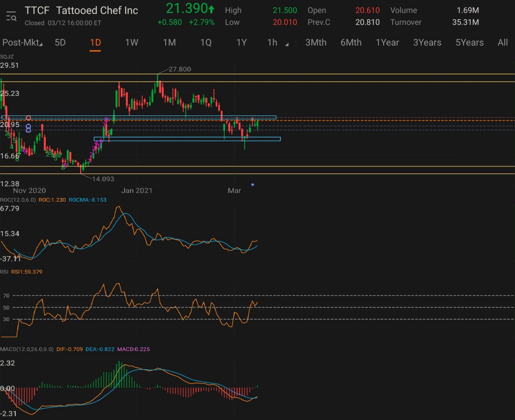Click the MACD:0.225 value

[x=133, y=349]
